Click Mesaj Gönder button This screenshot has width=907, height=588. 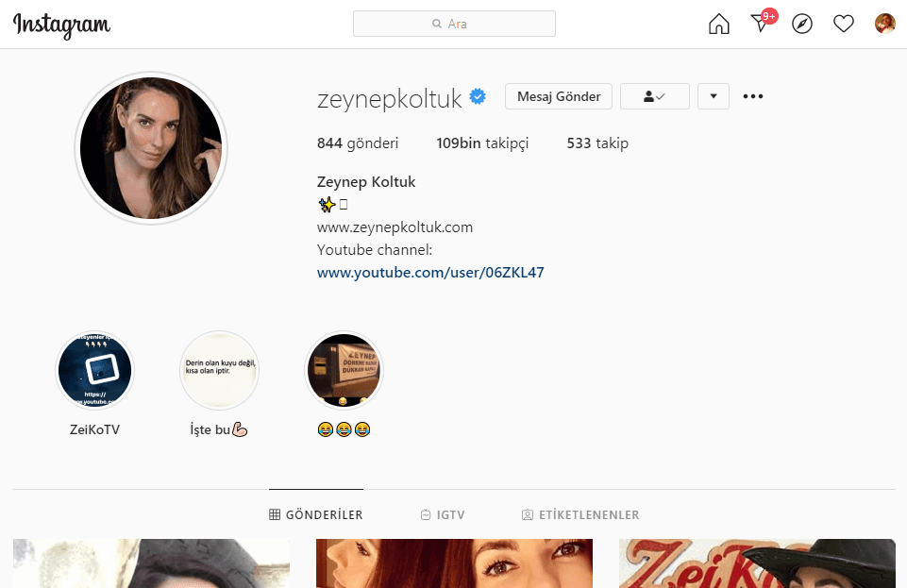pos(559,96)
